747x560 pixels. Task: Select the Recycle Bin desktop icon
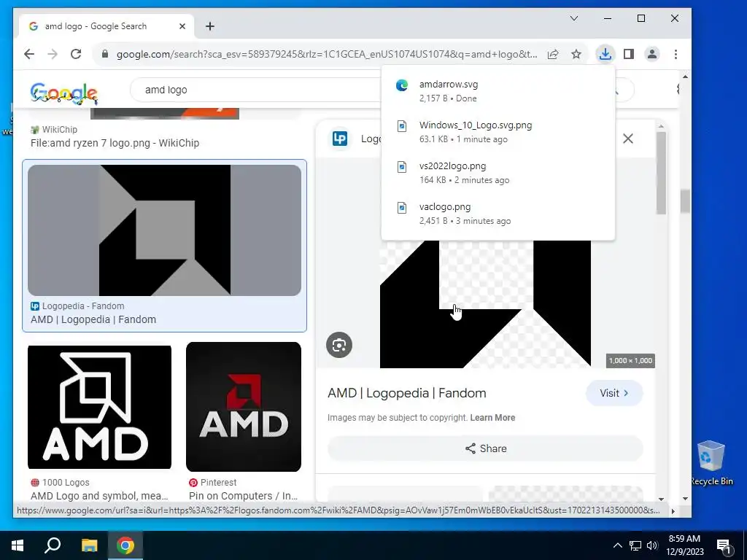(x=711, y=463)
